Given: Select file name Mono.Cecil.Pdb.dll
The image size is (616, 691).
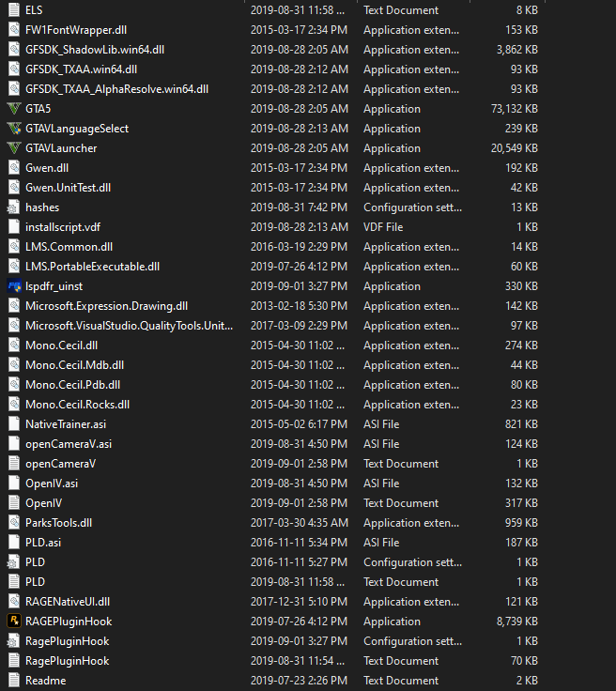Looking at the screenshot, I should point(72,385).
